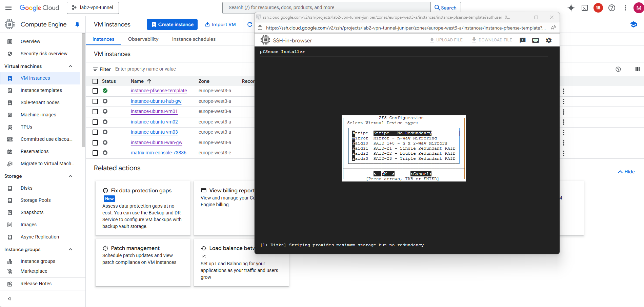Screen dimensions: 644x307
Task: Switch to Instance schedules tab
Action: [194, 39]
